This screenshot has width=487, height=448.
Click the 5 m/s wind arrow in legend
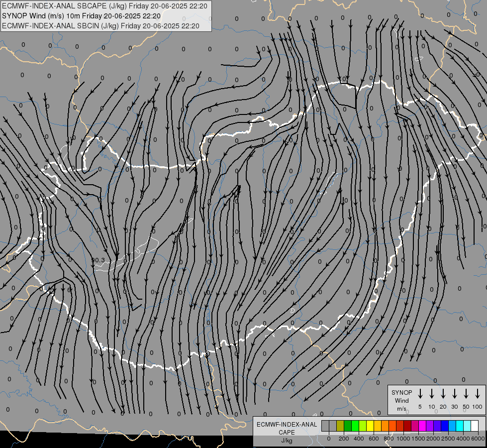[x=420, y=394]
